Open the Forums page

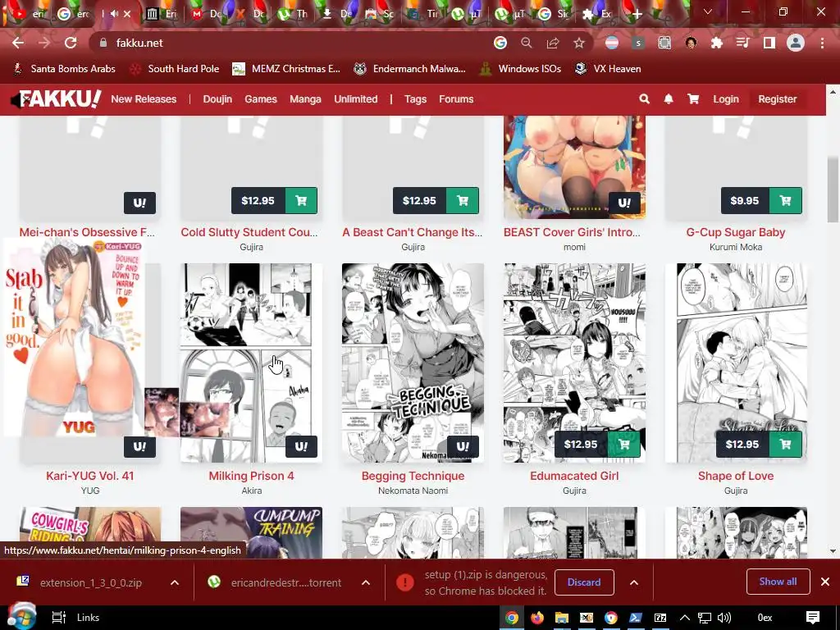coord(456,99)
